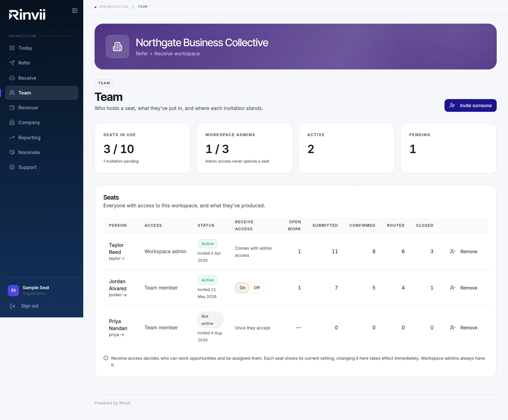Click Priya Nandan's name
Image resolution: width=508 pixels, height=420 pixels.
[118, 325]
